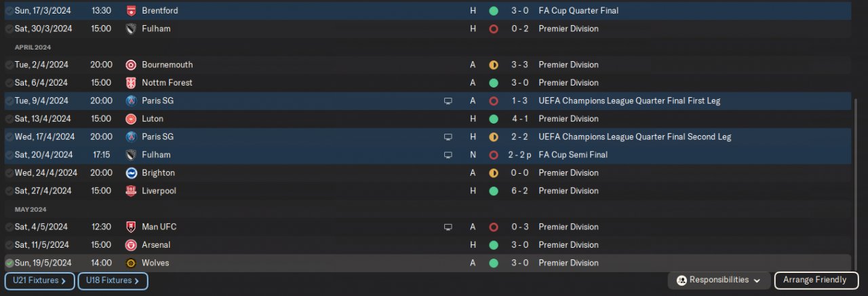
Task: Click the Arrange Friendly button
Action: coord(814,280)
